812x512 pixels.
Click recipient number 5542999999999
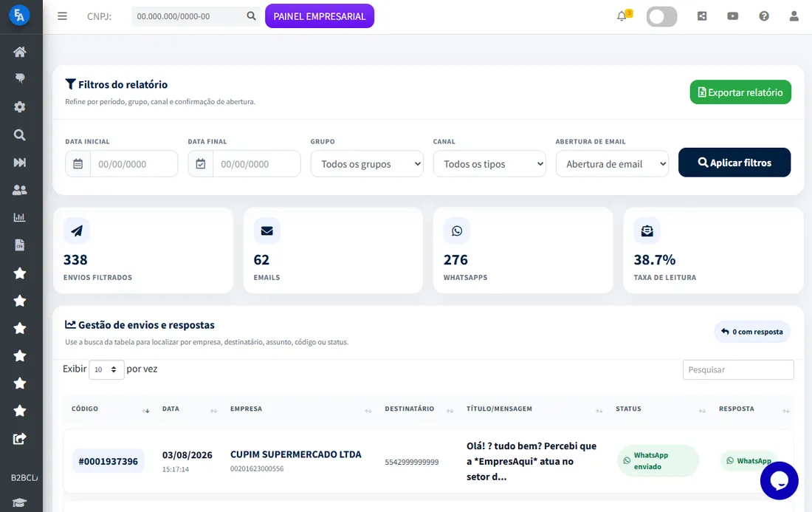point(412,462)
